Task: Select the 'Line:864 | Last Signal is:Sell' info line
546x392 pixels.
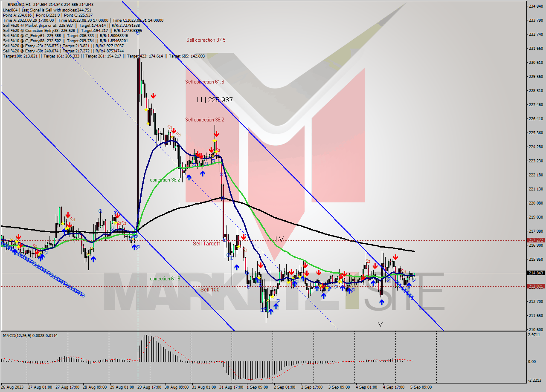Action: (x=47, y=9)
